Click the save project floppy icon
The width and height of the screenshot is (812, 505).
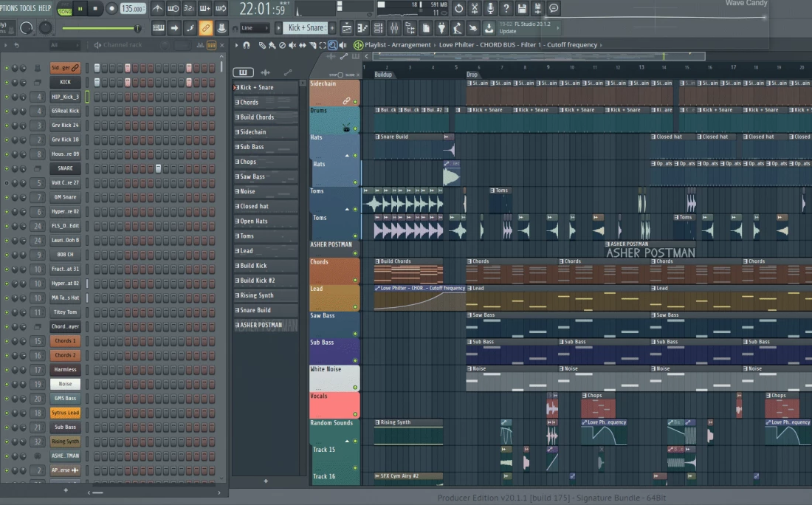(x=522, y=9)
